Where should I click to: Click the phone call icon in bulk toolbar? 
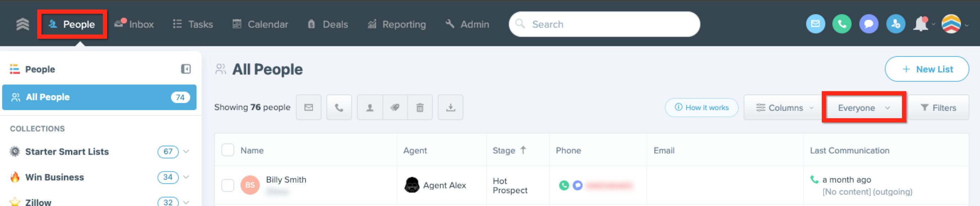click(338, 107)
